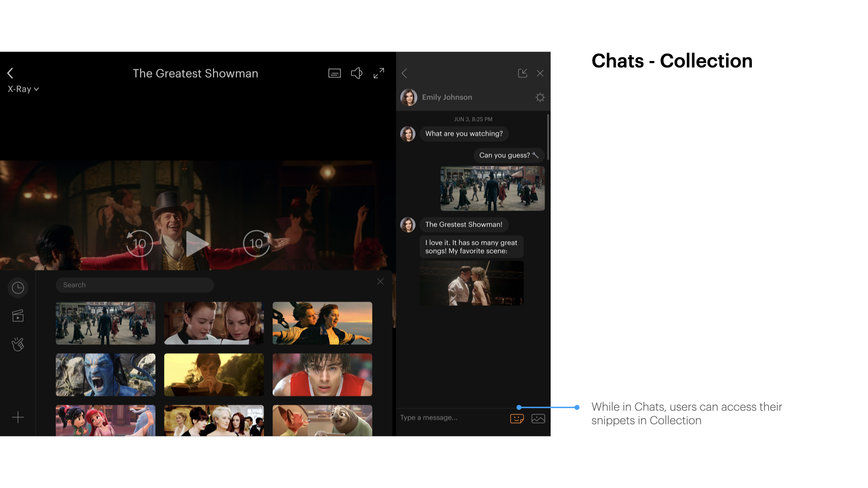Select the animated princesses snippet

[105, 421]
